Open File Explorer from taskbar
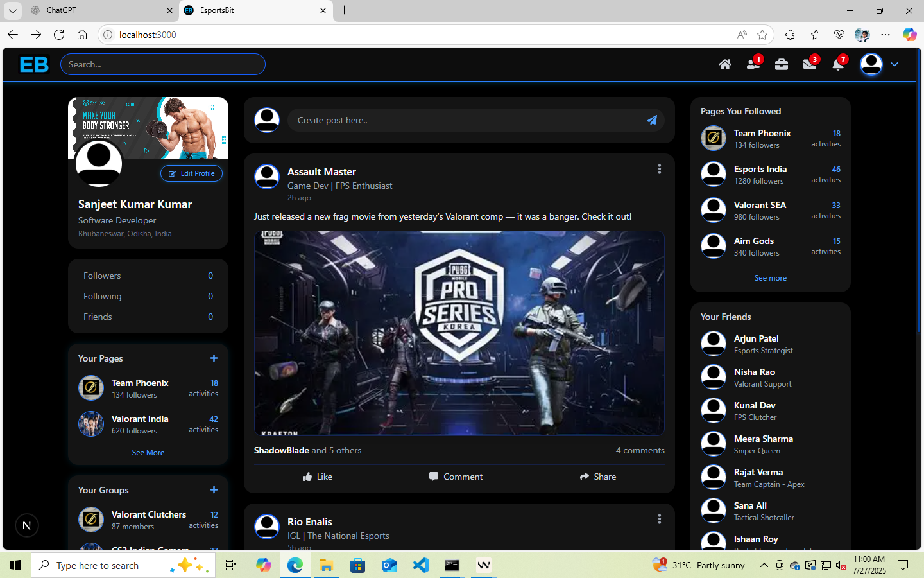The height and width of the screenshot is (578, 924). click(326, 565)
